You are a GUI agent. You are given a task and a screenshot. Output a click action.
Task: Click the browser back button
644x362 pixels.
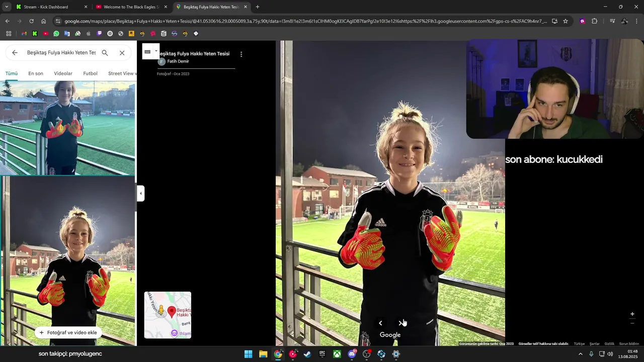click(7, 21)
